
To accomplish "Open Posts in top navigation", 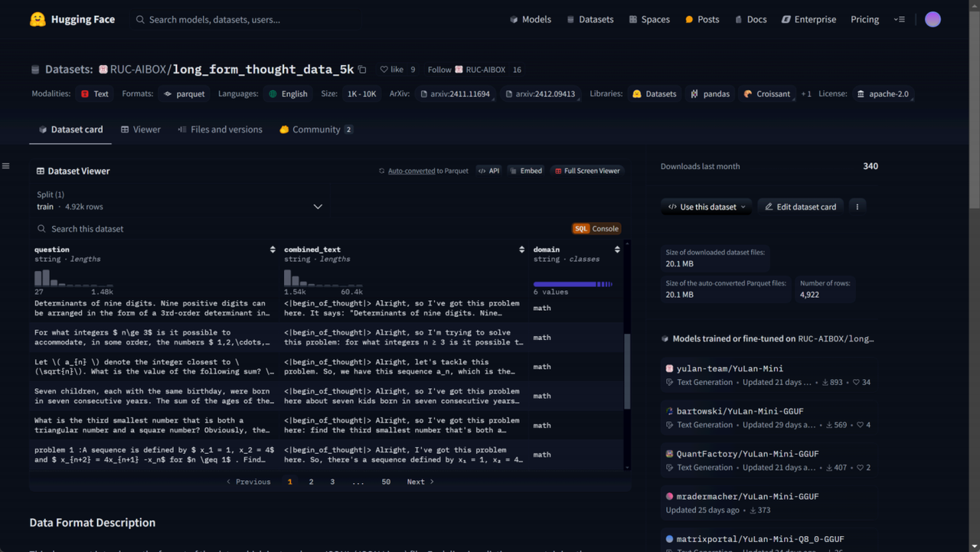I will [x=702, y=19].
